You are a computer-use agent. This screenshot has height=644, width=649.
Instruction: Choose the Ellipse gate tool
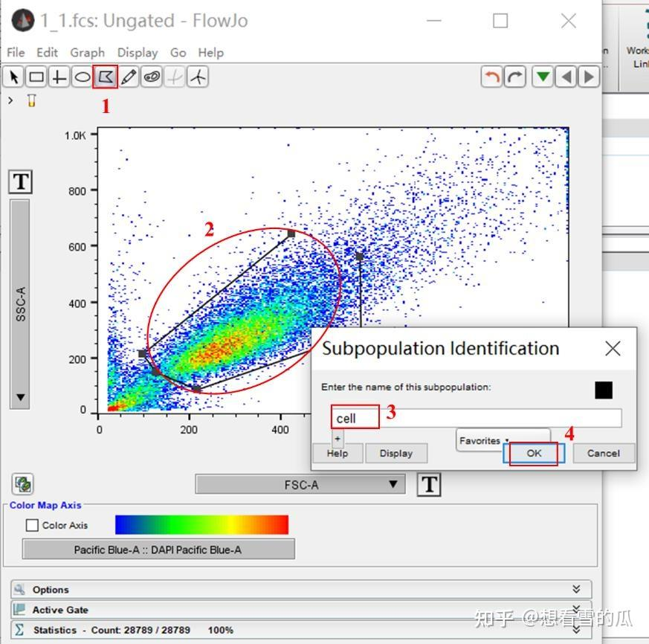[x=83, y=77]
